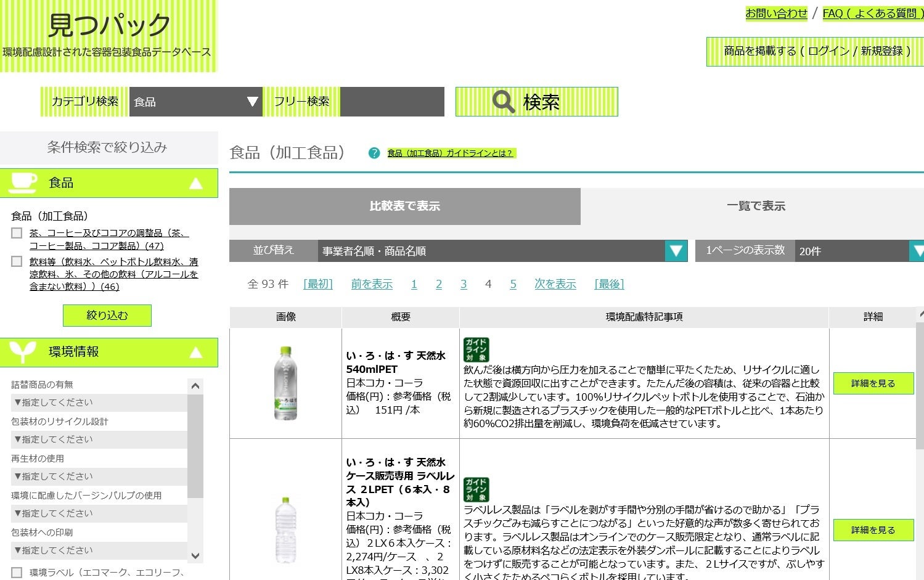
Task: Check the 飲料等 category checkbox
Action: pos(17,262)
